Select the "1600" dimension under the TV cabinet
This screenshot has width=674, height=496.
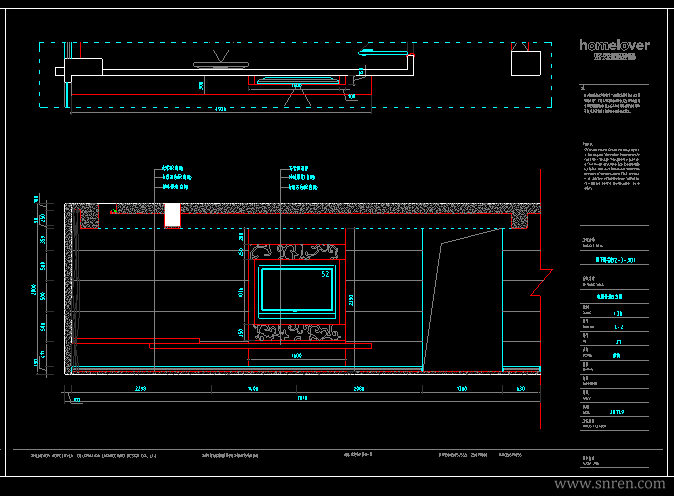297,355
